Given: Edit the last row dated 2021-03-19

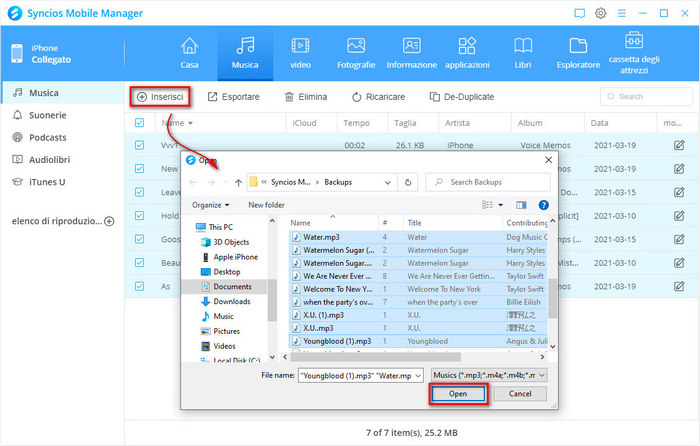Looking at the screenshot, I should pyautogui.click(x=679, y=286).
